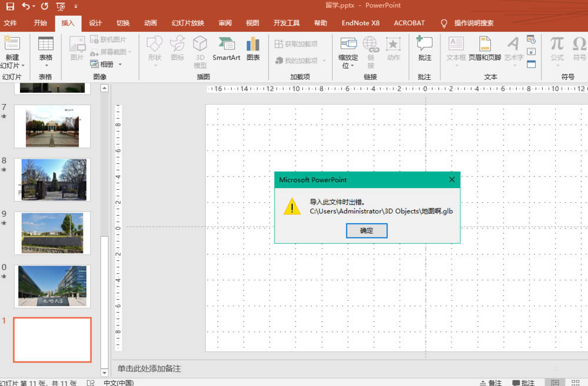Open the 幻灯片放映 tab

coord(188,23)
